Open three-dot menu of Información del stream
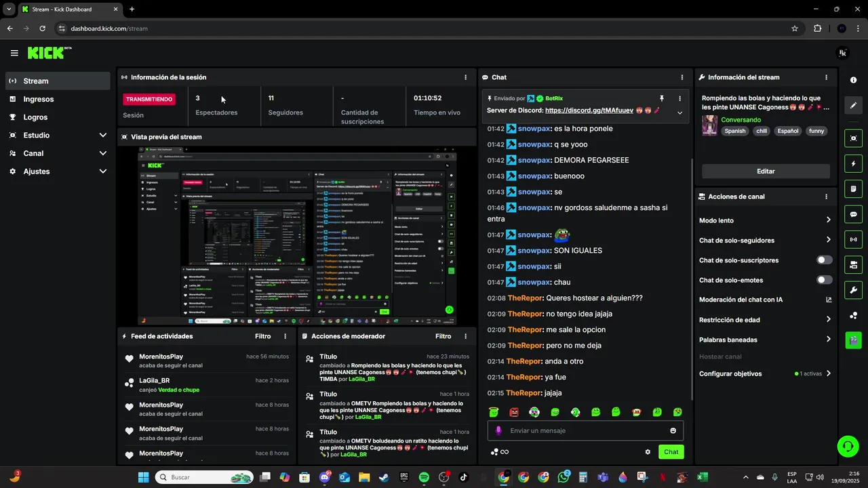Image resolution: width=868 pixels, height=488 pixels. pos(826,77)
